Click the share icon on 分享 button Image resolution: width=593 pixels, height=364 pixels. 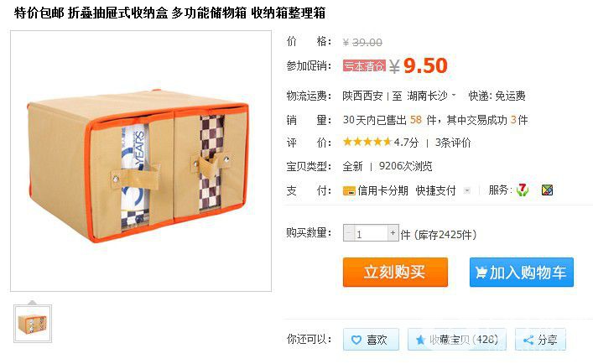(x=528, y=341)
